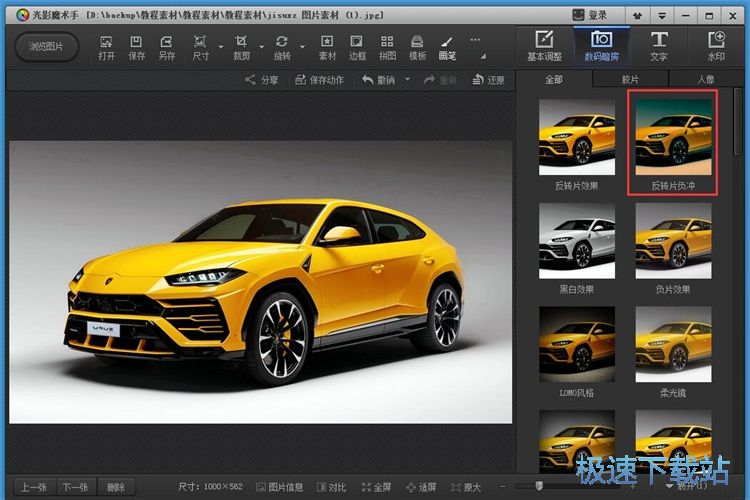Choose the 另存 save-as icon
Screen dimensions: 750x500
click(166, 48)
